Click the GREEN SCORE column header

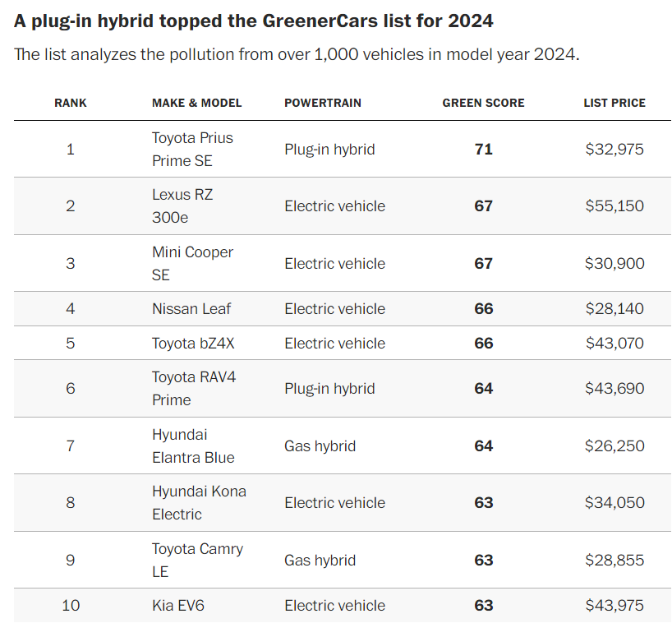point(483,103)
